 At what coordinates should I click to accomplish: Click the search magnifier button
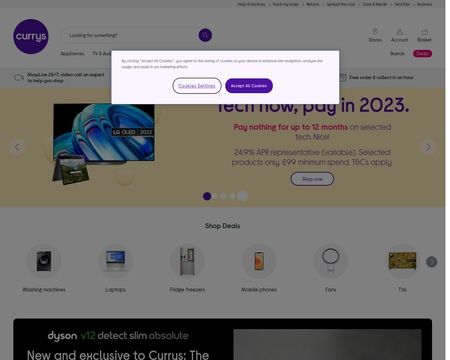[x=205, y=35]
